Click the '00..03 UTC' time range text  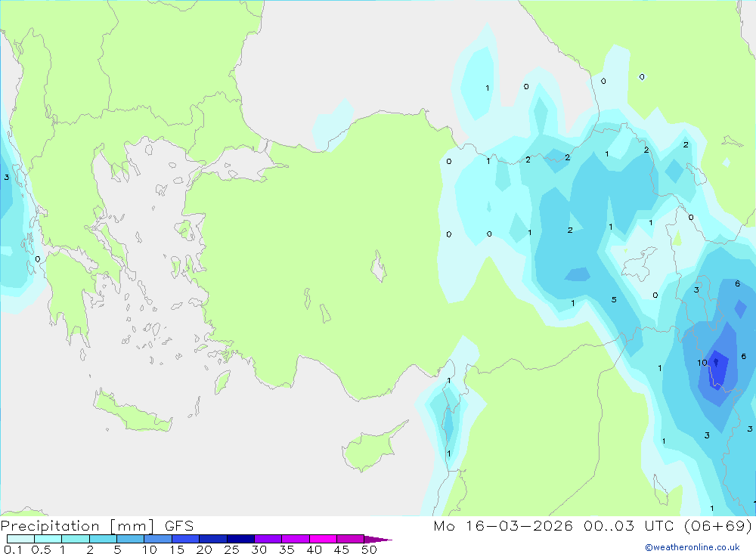coord(628,525)
